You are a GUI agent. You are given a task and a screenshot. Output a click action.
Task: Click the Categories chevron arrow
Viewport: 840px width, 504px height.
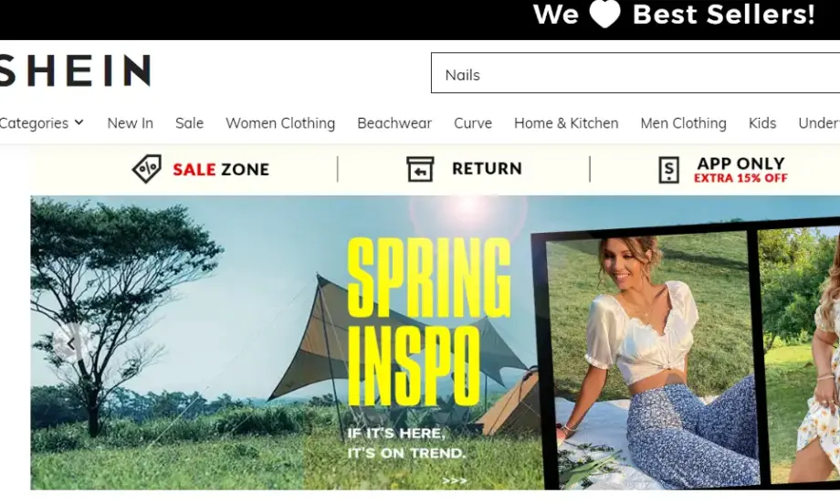click(x=79, y=122)
